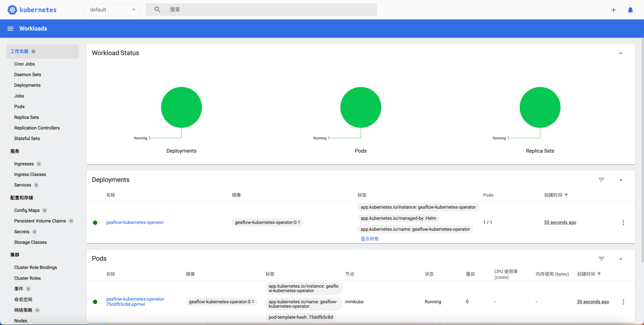Open actions menu for geaflow deployment row
The height and width of the screenshot is (325, 644).
pos(623,223)
